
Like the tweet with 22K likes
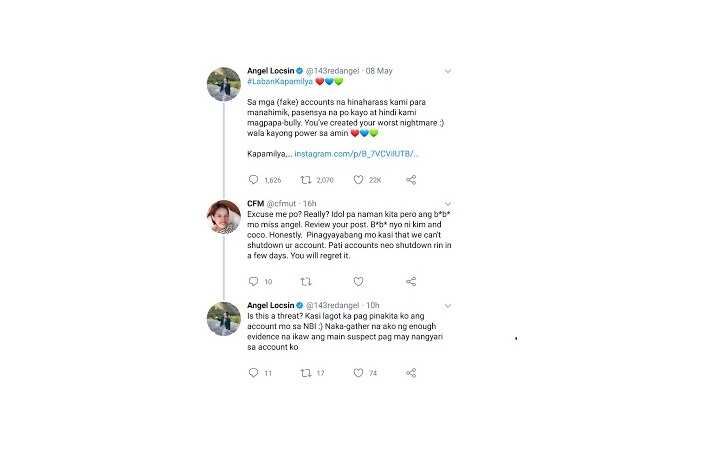pyautogui.click(x=358, y=180)
